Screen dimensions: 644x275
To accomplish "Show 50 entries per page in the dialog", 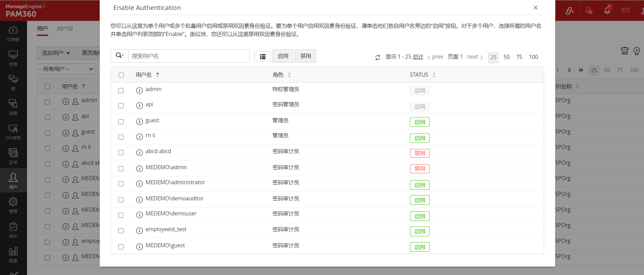I will coord(506,57).
